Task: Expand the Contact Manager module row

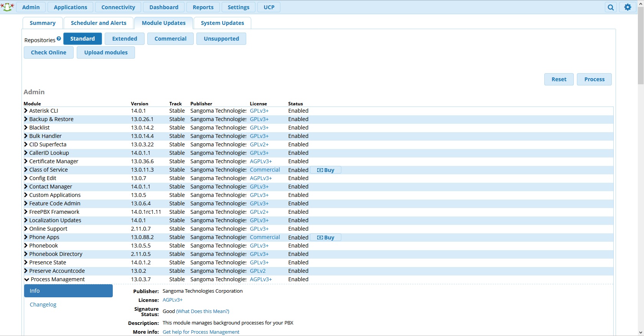Action: [x=26, y=187]
